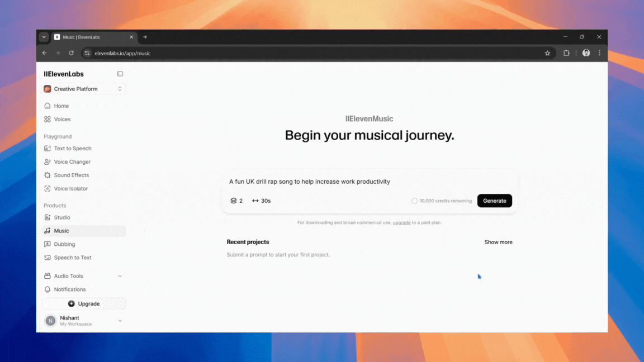This screenshot has width=644, height=362.
Task: Navigate to Sound Effects
Action: point(72,175)
